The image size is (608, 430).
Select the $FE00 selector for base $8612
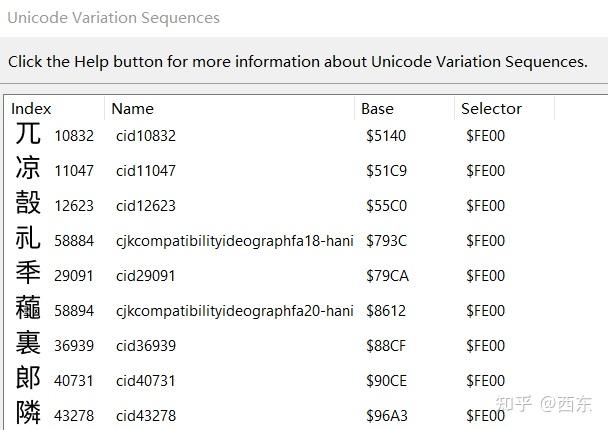[485, 311]
